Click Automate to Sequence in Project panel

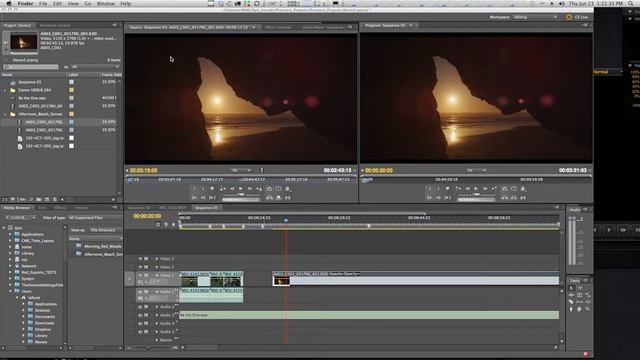point(22,200)
